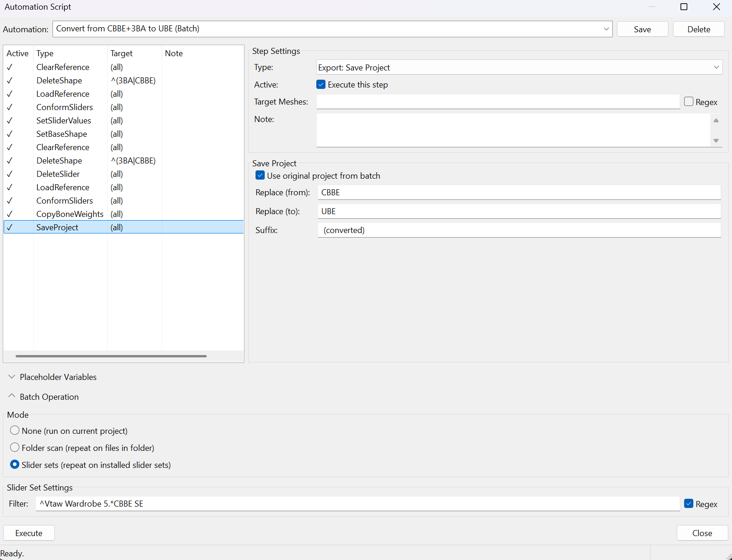732x560 pixels.
Task: Click the Suffix field containing (converted)
Action: coord(519,230)
